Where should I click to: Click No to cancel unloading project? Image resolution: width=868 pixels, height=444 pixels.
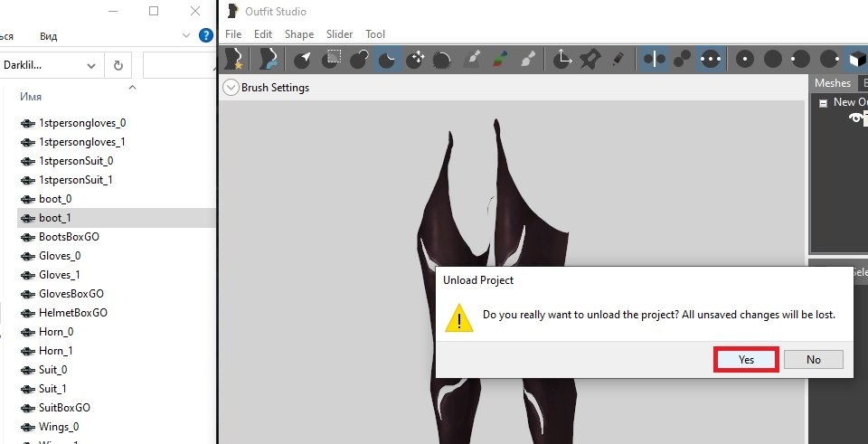point(813,359)
